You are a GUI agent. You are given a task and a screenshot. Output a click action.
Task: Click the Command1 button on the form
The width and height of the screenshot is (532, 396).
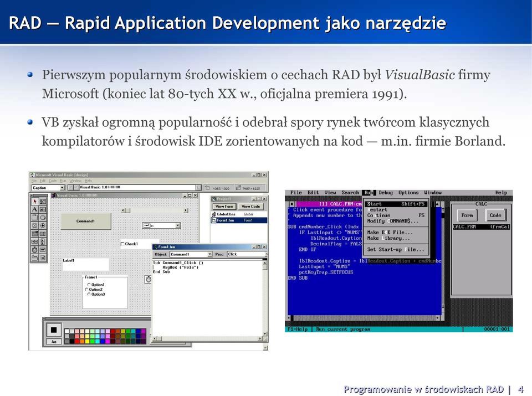click(x=86, y=222)
